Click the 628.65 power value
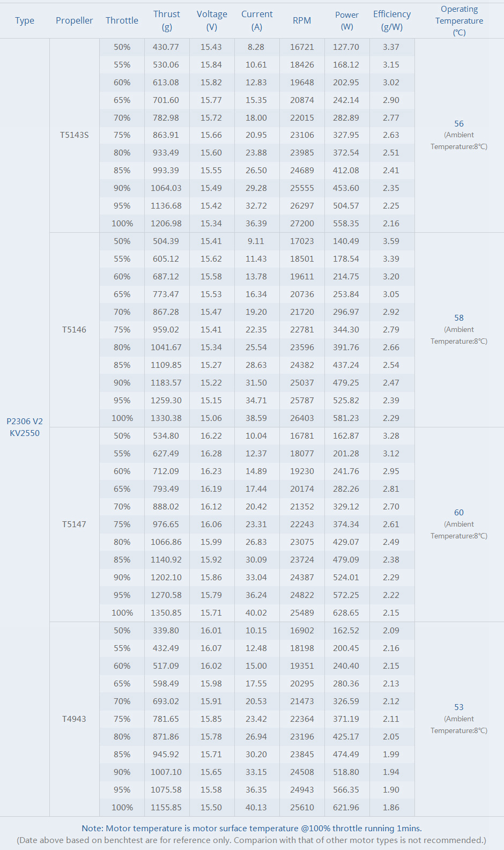The image size is (504, 850). click(x=346, y=613)
